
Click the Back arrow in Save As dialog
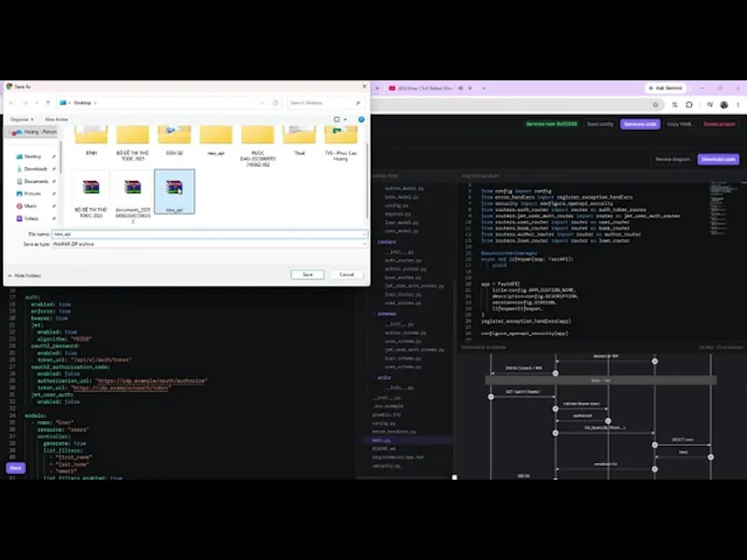[11, 103]
